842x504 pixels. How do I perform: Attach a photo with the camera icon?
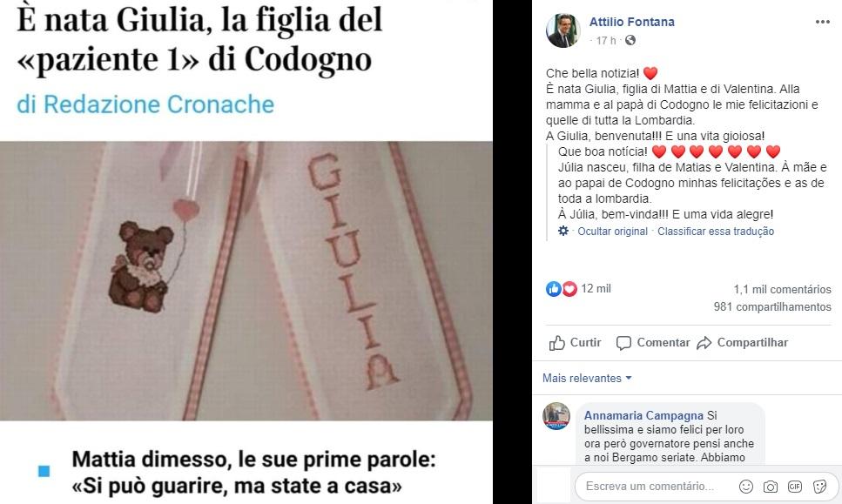click(770, 487)
